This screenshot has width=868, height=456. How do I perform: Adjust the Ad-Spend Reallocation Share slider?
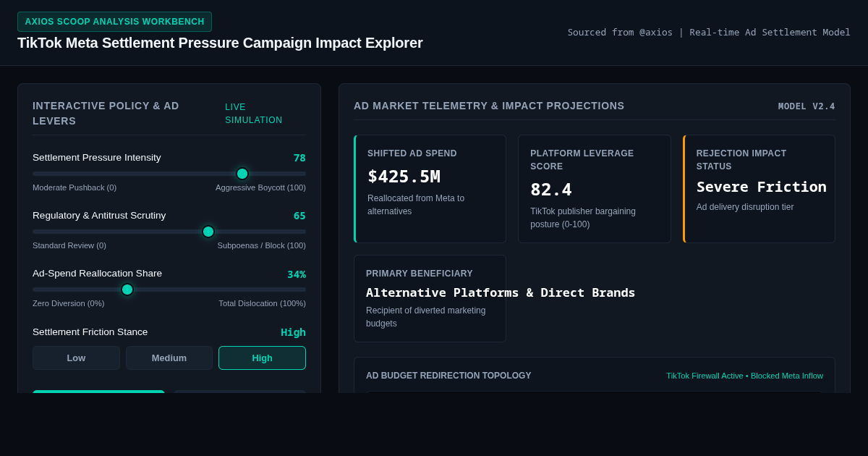[x=169, y=290]
